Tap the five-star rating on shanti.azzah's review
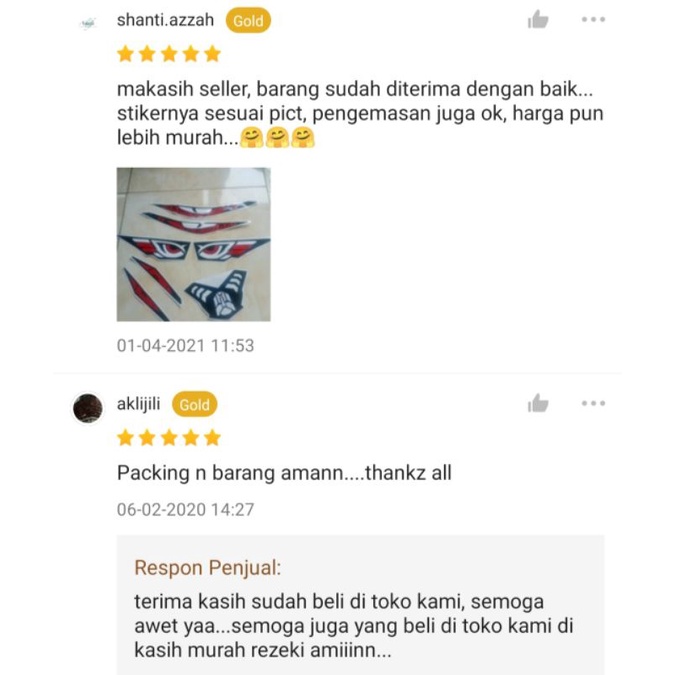675x675 pixels. (169, 54)
